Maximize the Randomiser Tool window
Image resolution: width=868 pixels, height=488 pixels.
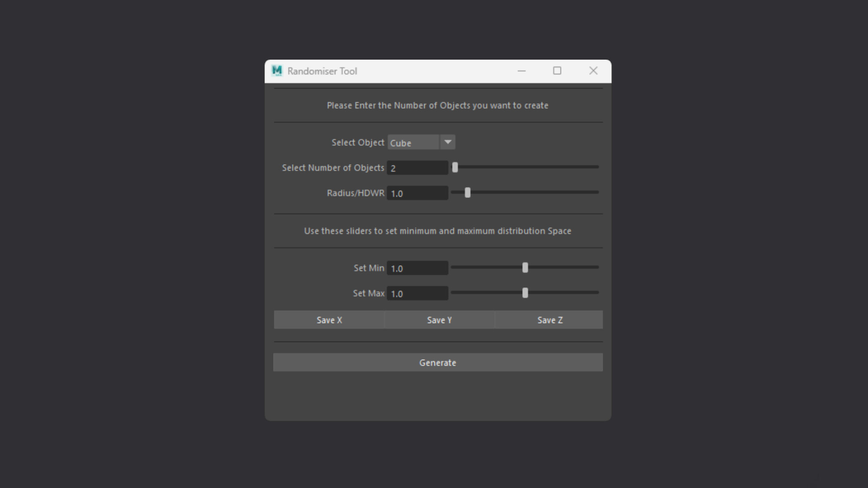tap(557, 71)
